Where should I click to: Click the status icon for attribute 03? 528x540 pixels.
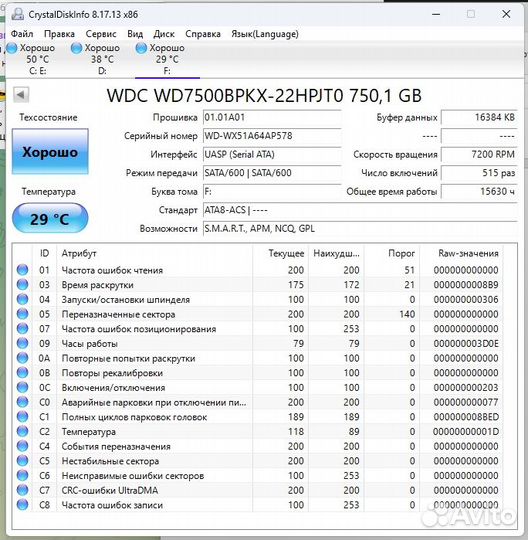coord(22,284)
